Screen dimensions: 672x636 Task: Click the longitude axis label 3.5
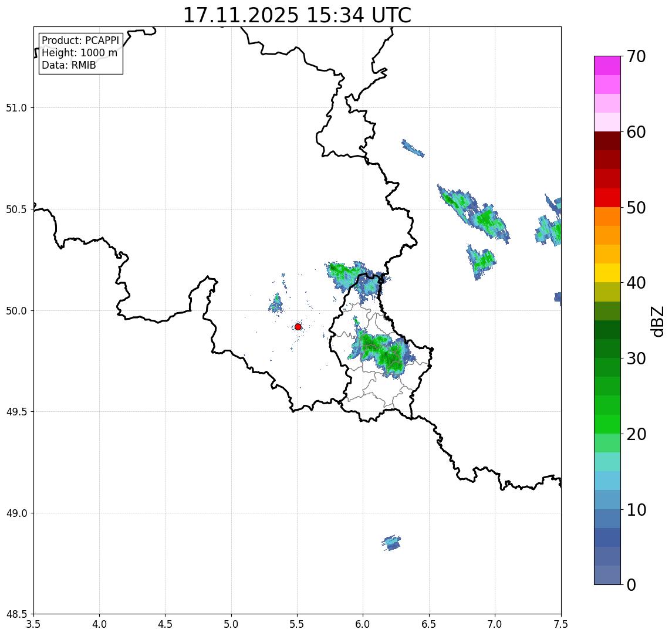(x=33, y=624)
